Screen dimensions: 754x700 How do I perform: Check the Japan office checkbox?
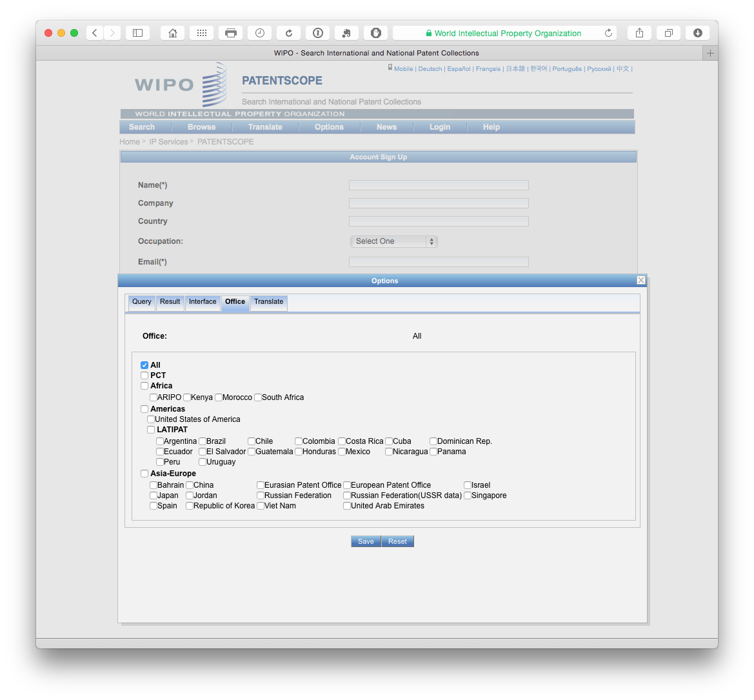154,495
